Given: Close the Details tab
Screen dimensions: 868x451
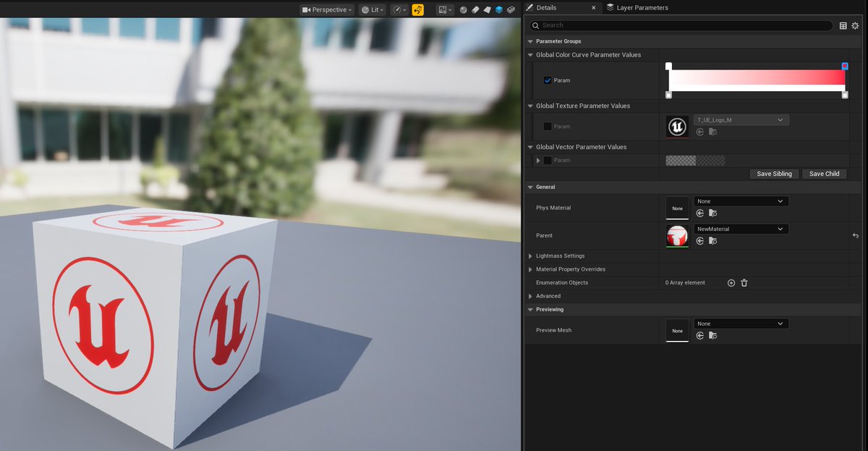Looking at the screenshot, I should click(594, 8).
